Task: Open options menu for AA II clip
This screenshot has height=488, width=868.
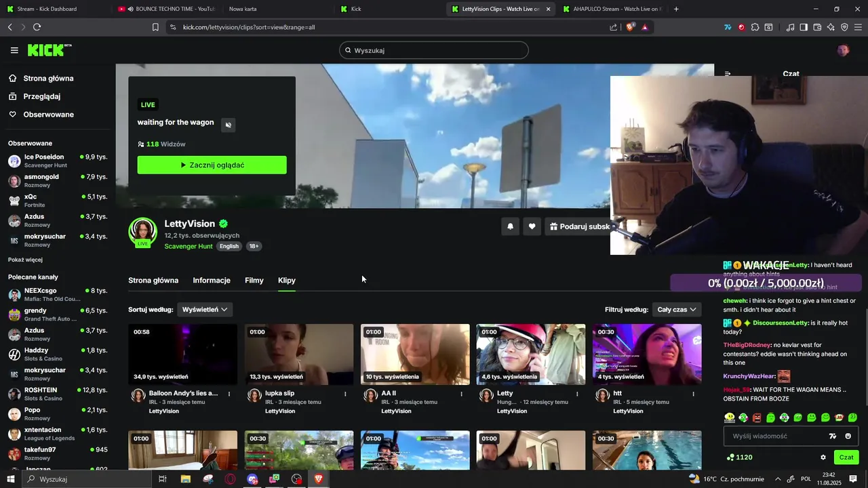Action: point(462,394)
